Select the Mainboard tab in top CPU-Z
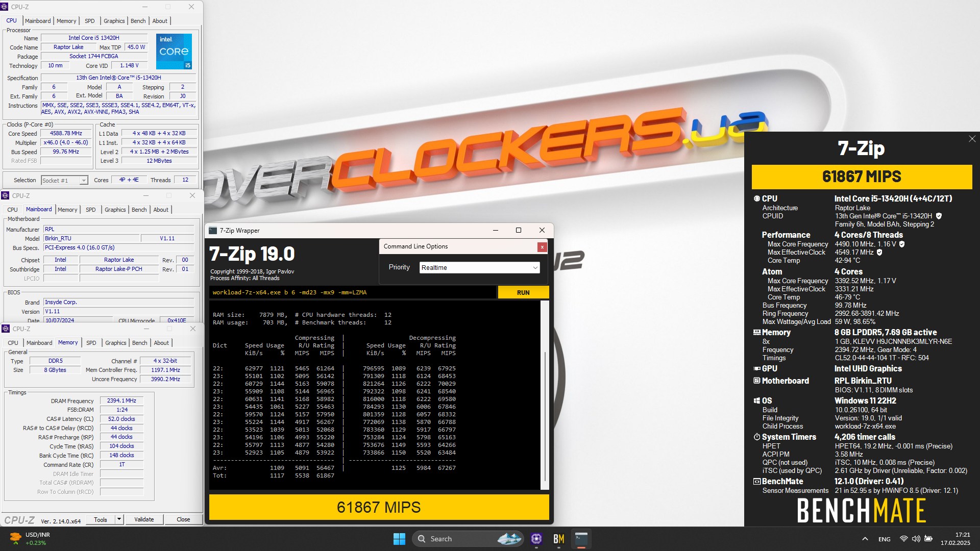Screen dimensions: 980x551 (x=38, y=21)
